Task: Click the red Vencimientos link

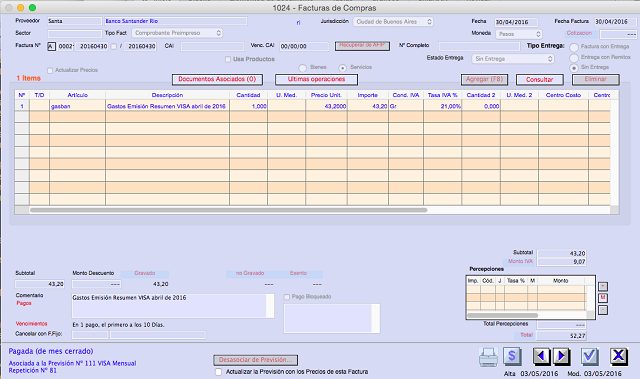Action: pos(31,324)
